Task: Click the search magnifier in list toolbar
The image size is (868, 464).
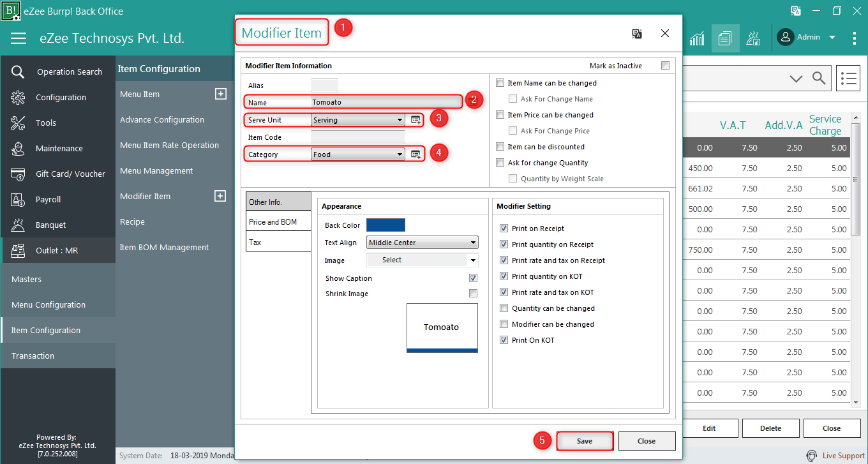Action: (x=819, y=79)
